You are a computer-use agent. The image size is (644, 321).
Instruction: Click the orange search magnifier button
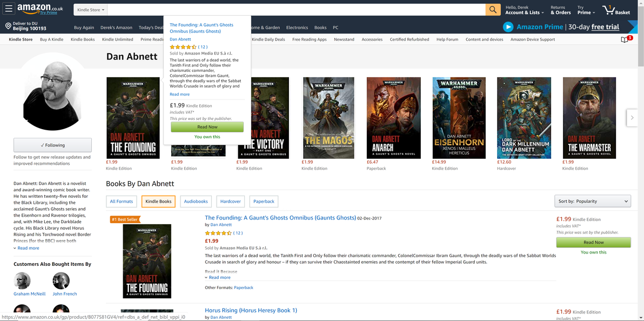[x=493, y=9]
